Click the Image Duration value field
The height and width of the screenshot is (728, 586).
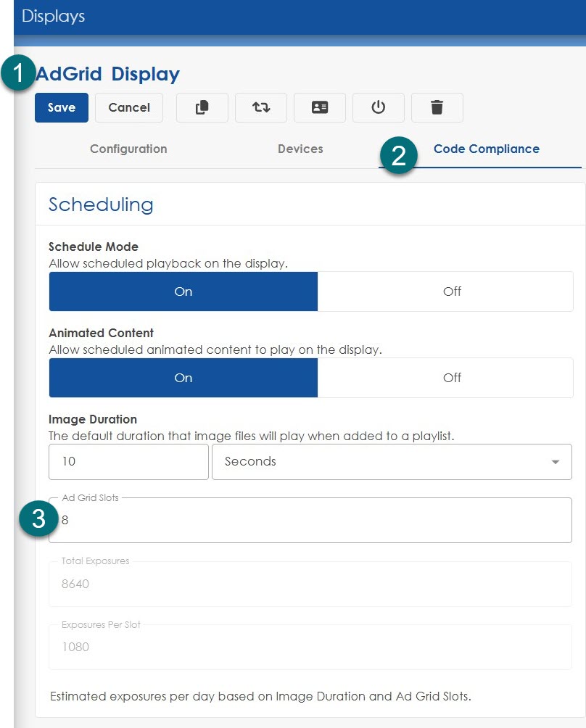pyautogui.click(x=128, y=461)
